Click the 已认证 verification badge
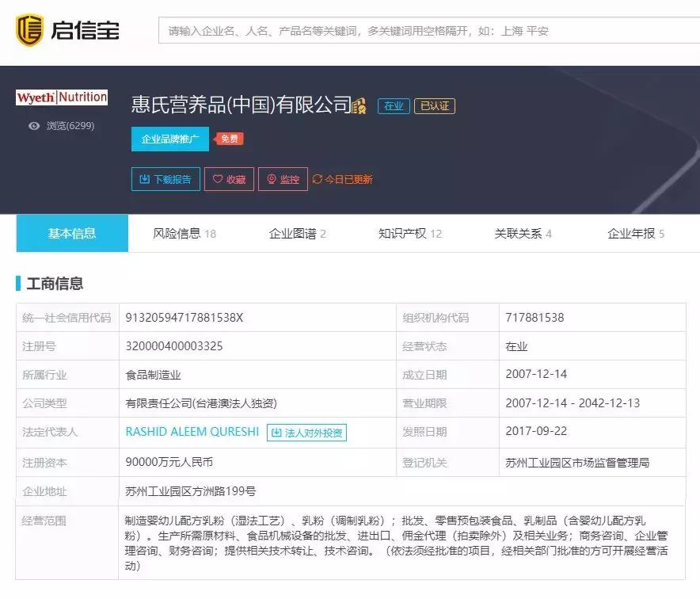700x599 pixels. pyautogui.click(x=434, y=104)
